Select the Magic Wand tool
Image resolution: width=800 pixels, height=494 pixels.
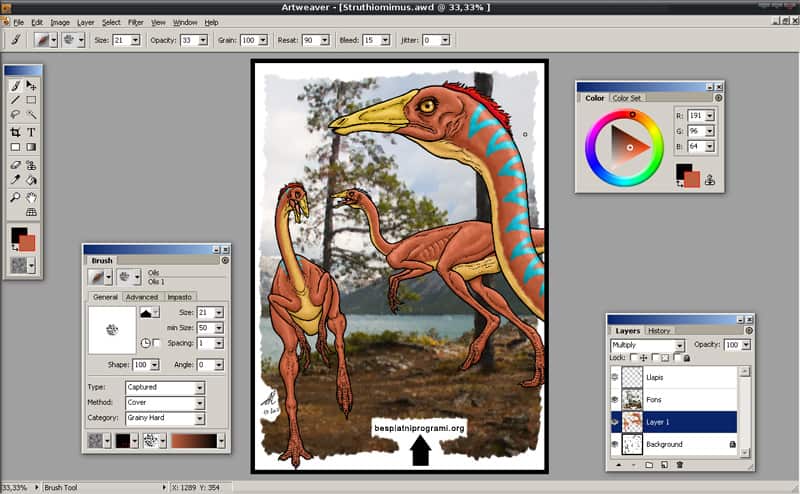click(x=31, y=114)
